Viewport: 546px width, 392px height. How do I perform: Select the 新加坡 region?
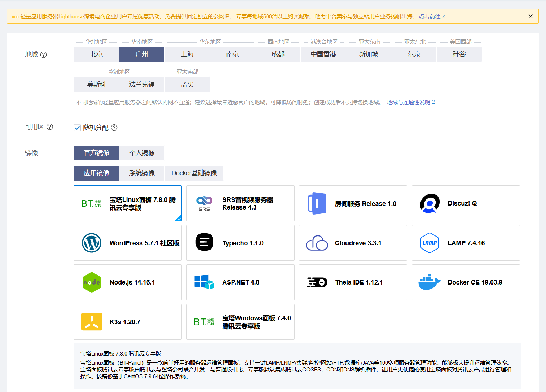(x=369, y=54)
